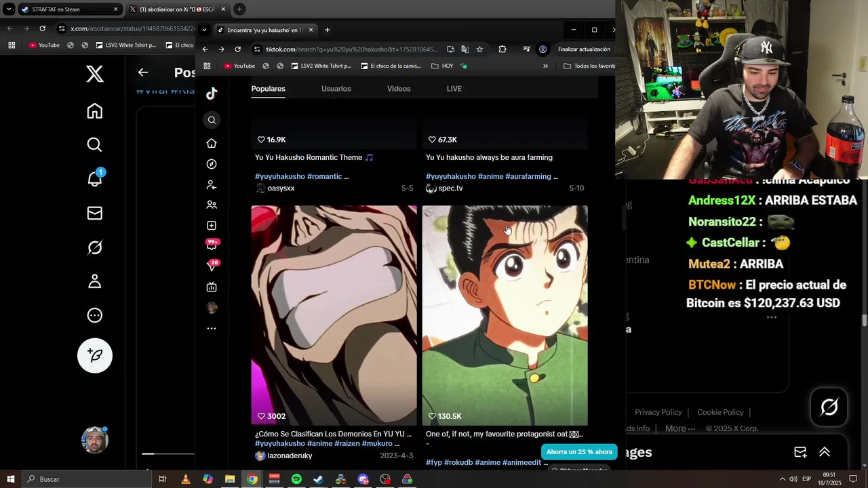The height and width of the screenshot is (488, 868).
Task: Switch to the Usuarios tab
Action: coord(336,89)
